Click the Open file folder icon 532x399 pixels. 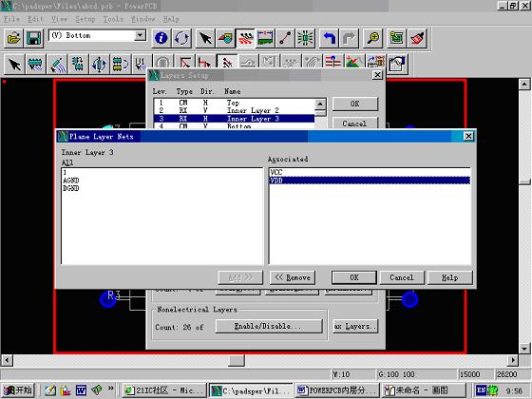tap(13, 38)
